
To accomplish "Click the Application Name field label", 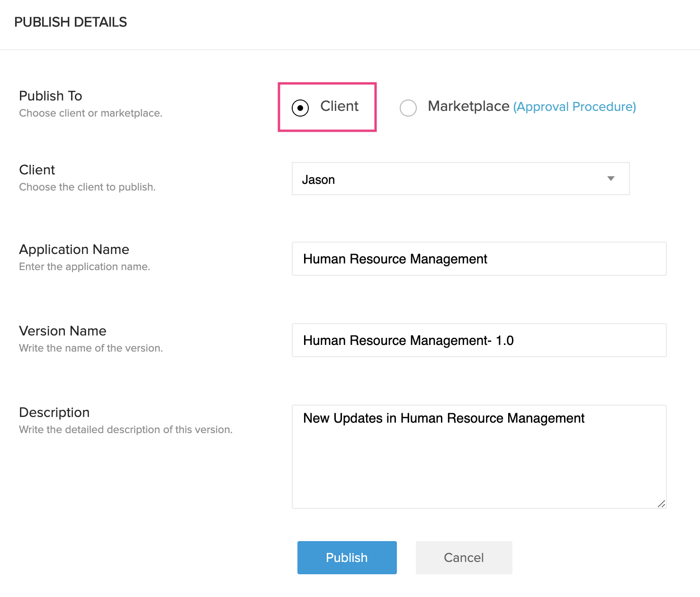I will pyautogui.click(x=74, y=249).
